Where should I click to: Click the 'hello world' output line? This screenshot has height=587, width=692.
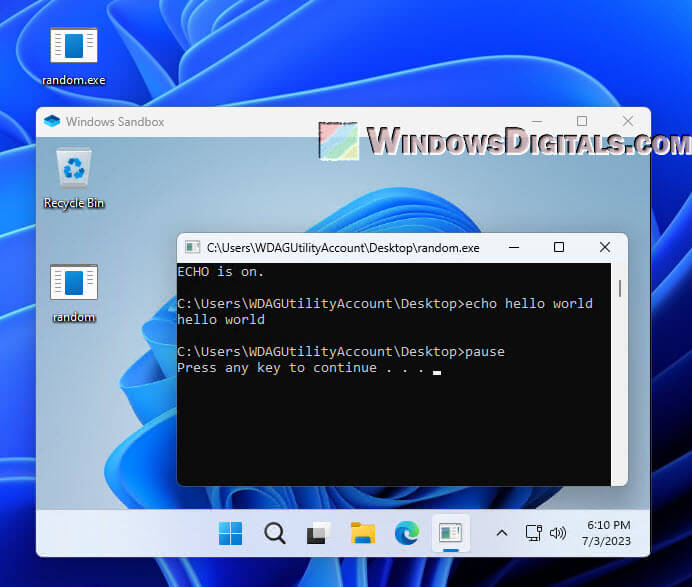tap(221, 320)
